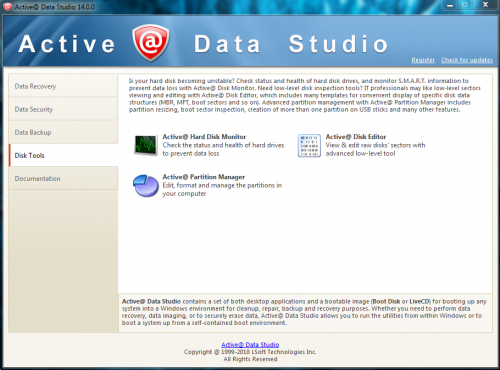Click the Active@ shield logo in the banner

(x=151, y=43)
